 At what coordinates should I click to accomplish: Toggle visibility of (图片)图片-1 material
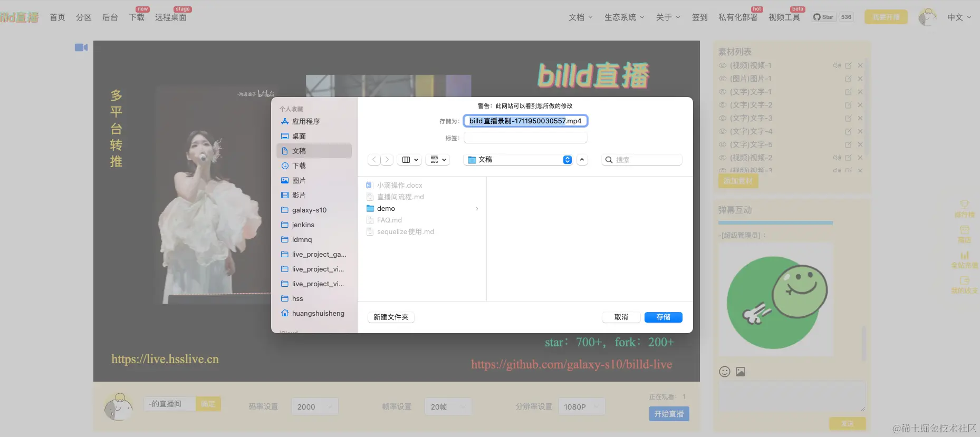(723, 79)
